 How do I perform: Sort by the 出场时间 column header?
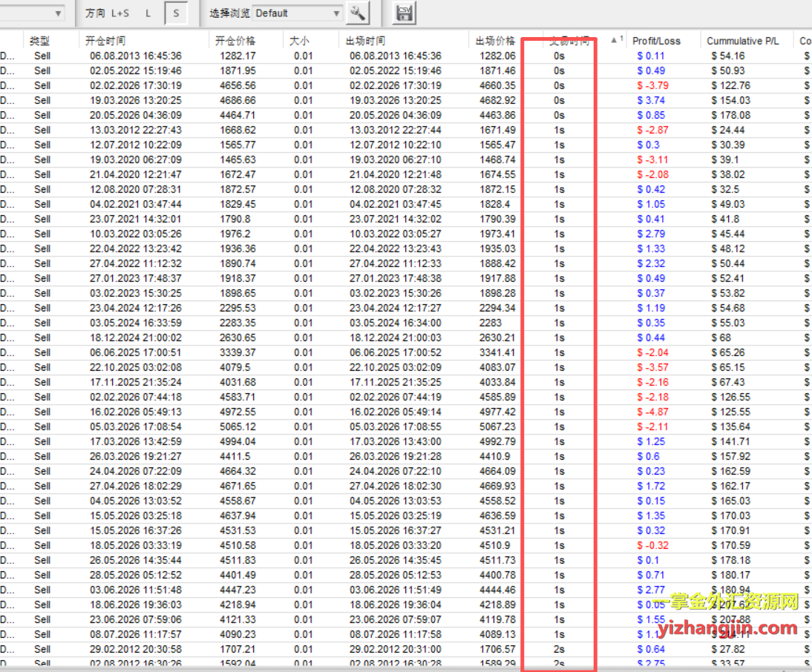366,41
